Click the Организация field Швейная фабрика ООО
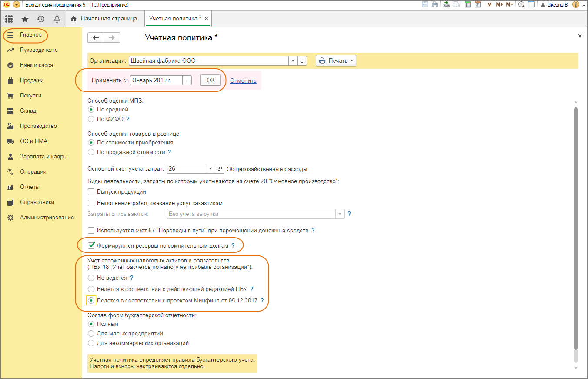Screen dimensions: 588x379 click(209, 61)
